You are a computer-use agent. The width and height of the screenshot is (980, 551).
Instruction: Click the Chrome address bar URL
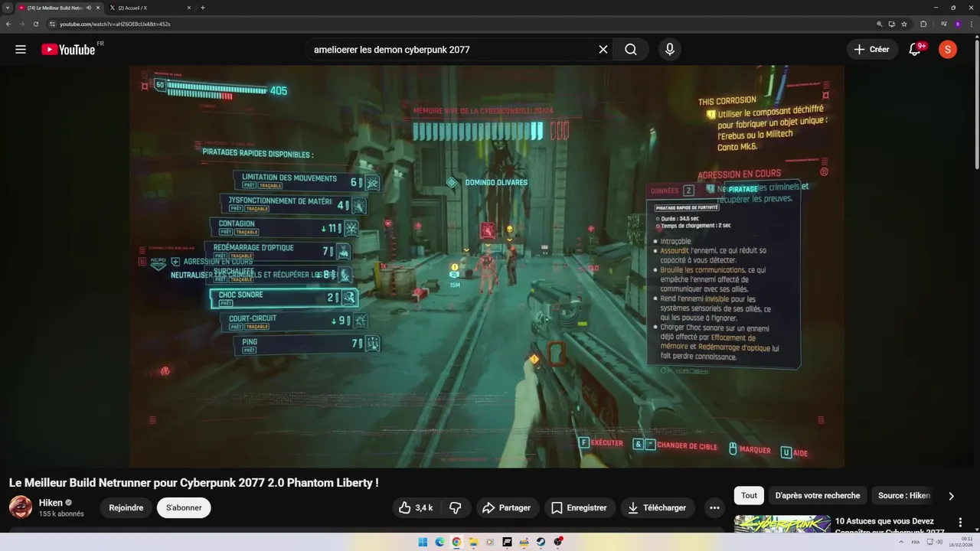[x=115, y=24]
